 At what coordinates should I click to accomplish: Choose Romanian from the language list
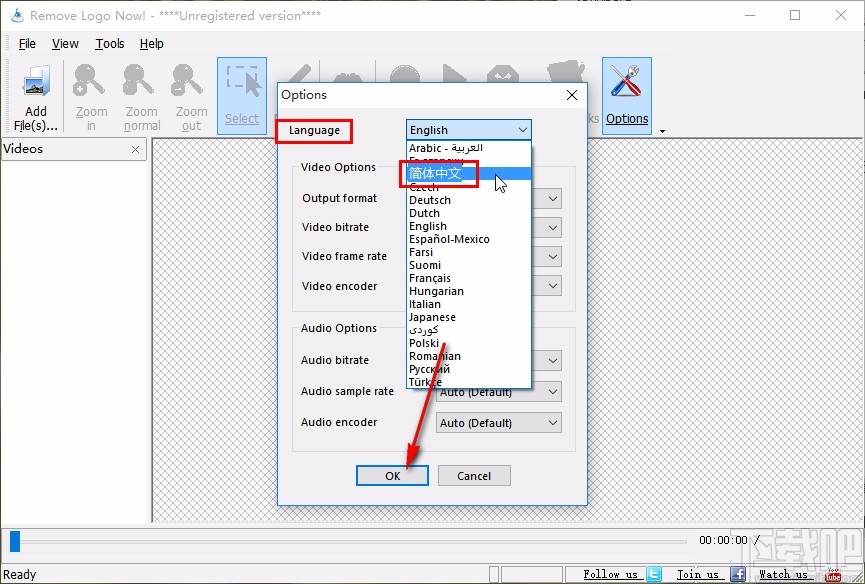tap(469, 356)
